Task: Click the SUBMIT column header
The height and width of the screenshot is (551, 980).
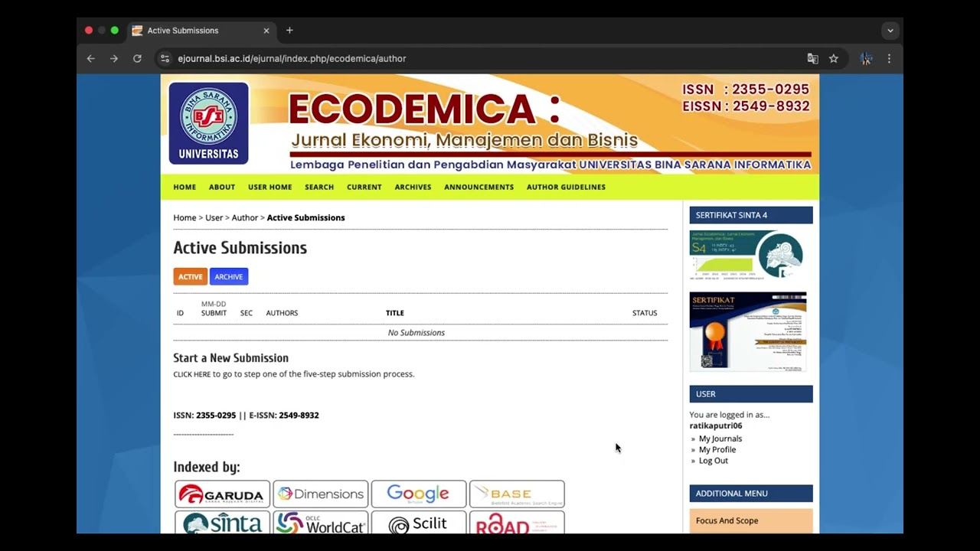Action: pos(214,313)
